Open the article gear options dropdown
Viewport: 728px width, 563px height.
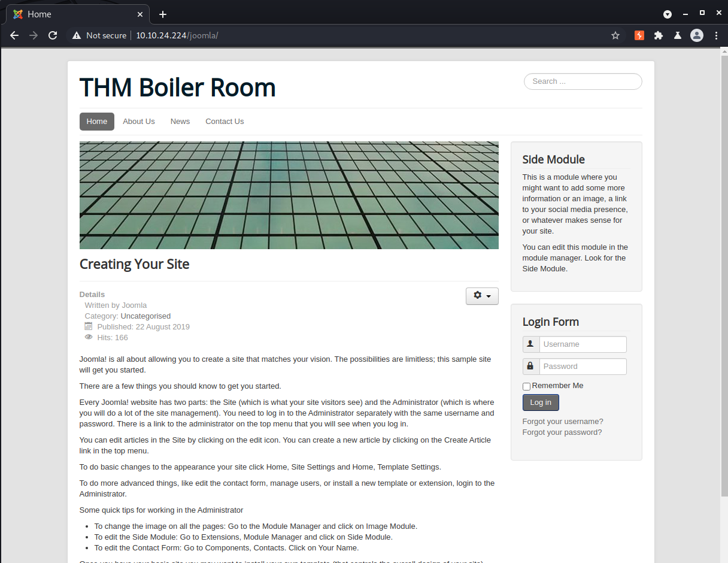482,296
